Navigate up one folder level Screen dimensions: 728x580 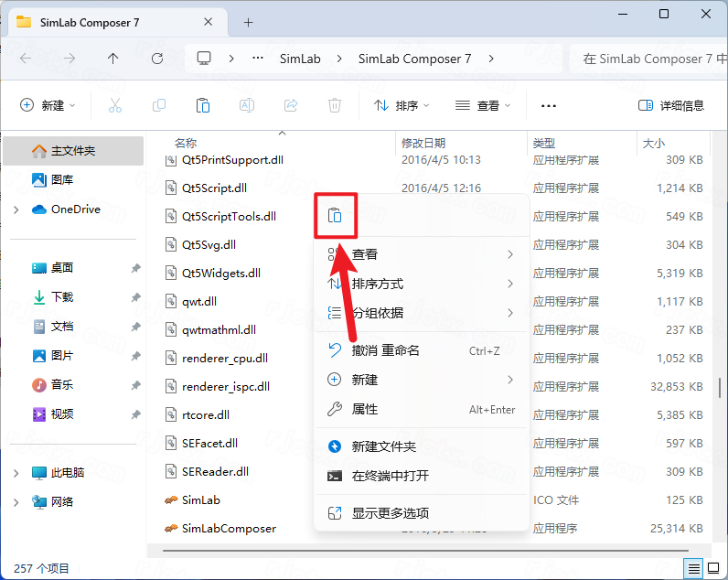(x=112, y=59)
